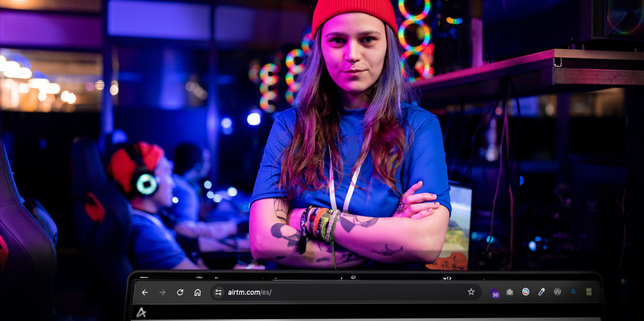The height and width of the screenshot is (321, 644).
Task: View site information for airtm.com
Action: pyautogui.click(x=218, y=292)
